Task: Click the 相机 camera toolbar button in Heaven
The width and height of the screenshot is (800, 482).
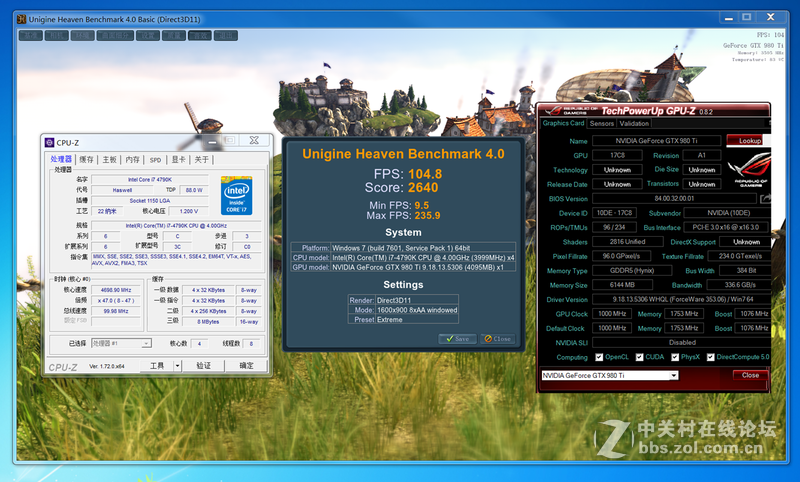Action: pyautogui.click(x=56, y=35)
